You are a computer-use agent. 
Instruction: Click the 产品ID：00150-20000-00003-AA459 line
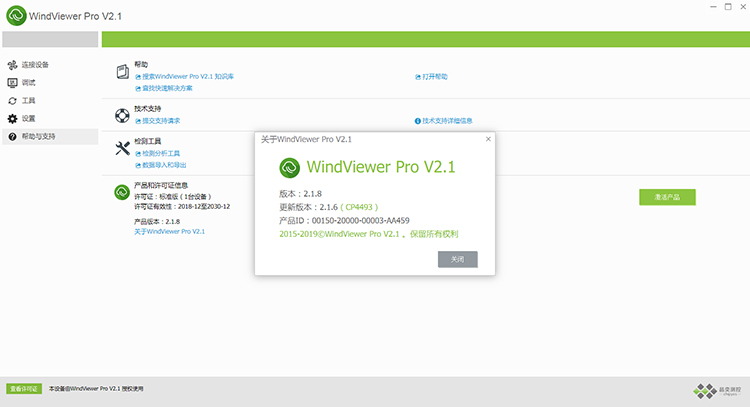(x=344, y=220)
